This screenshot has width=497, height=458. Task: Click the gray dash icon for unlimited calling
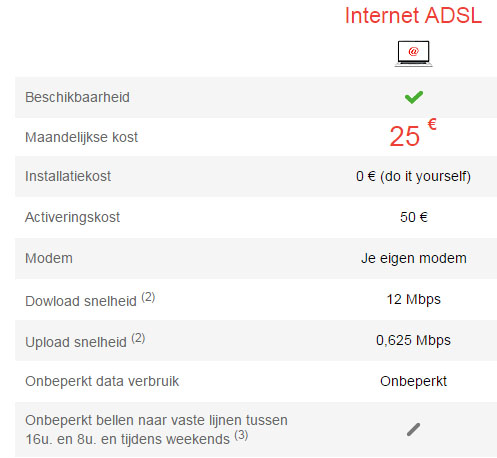[413, 429]
